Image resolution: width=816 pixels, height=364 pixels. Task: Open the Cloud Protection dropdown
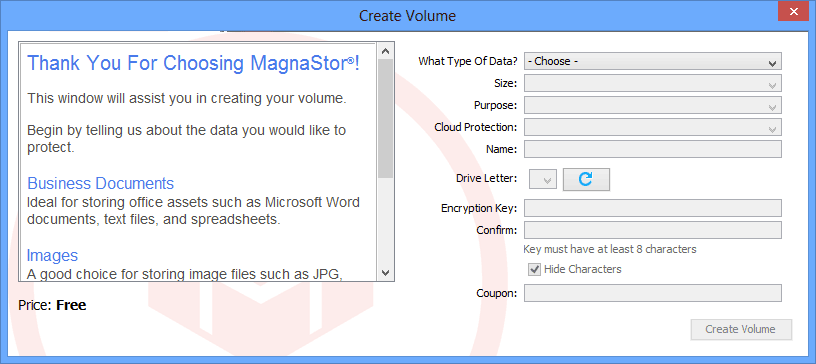[x=653, y=127]
